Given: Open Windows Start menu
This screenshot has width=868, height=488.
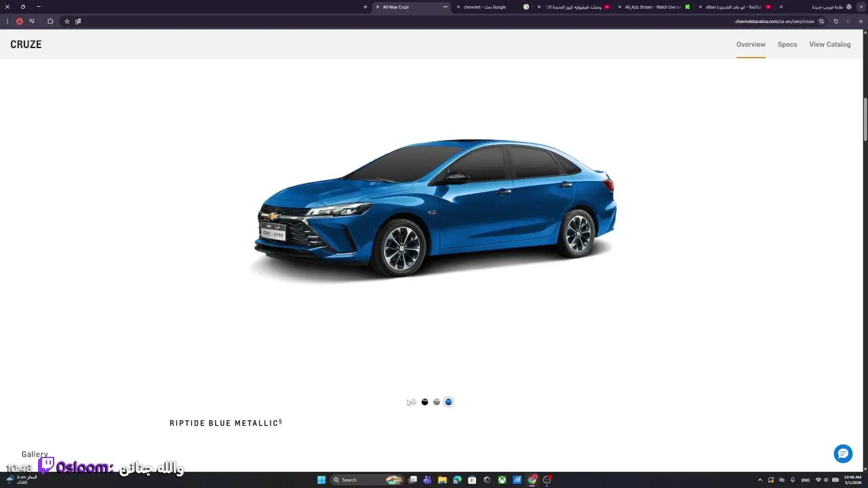Looking at the screenshot, I should (321, 480).
